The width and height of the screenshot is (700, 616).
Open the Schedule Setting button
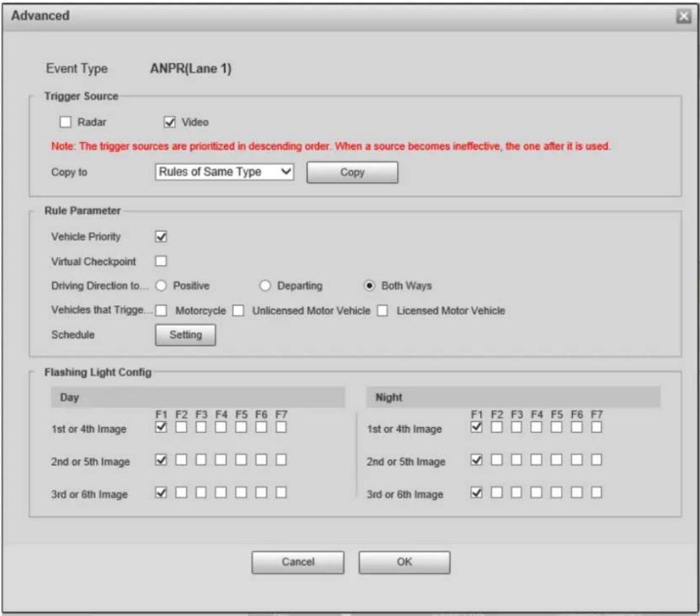click(185, 335)
